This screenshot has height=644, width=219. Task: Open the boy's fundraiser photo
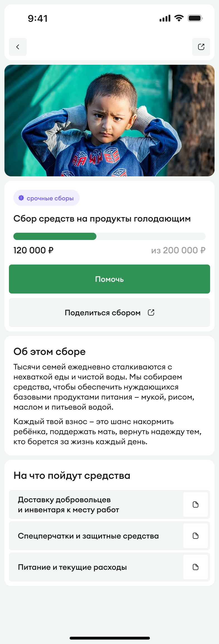coord(110,121)
